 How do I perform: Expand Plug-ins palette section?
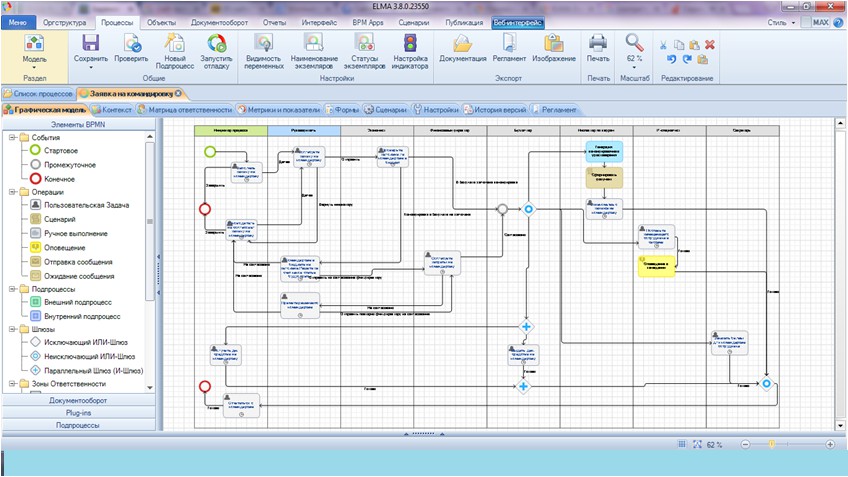tap(78, 413)
